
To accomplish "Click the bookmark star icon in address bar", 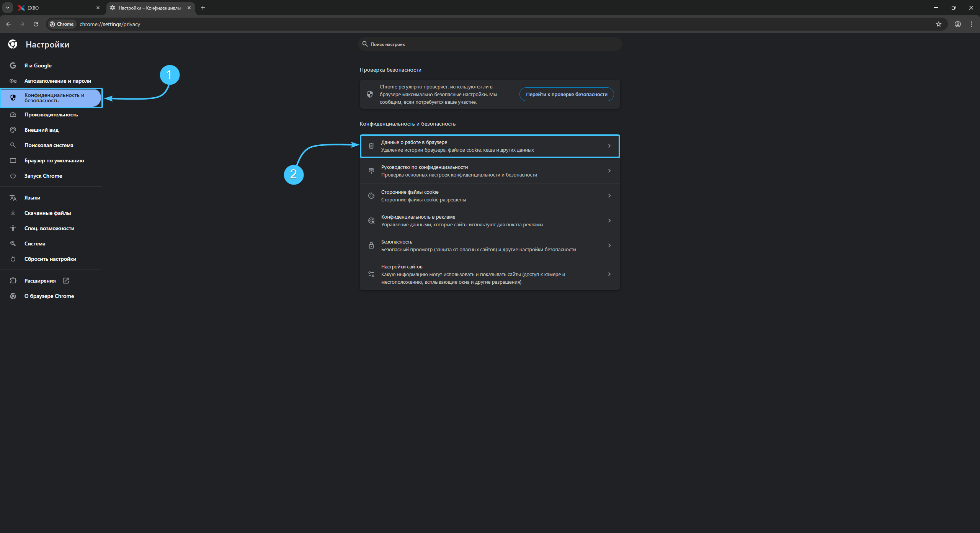I will (938, 24).
